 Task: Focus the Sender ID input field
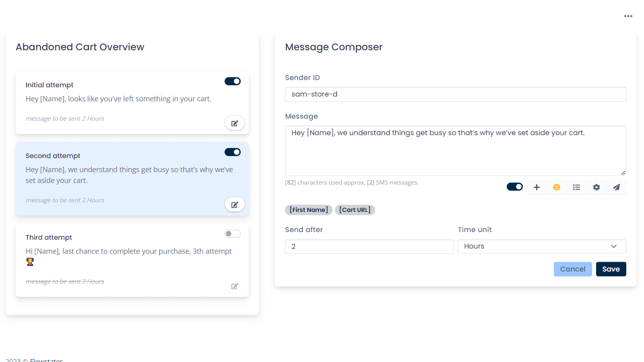(x=455, y=94)
